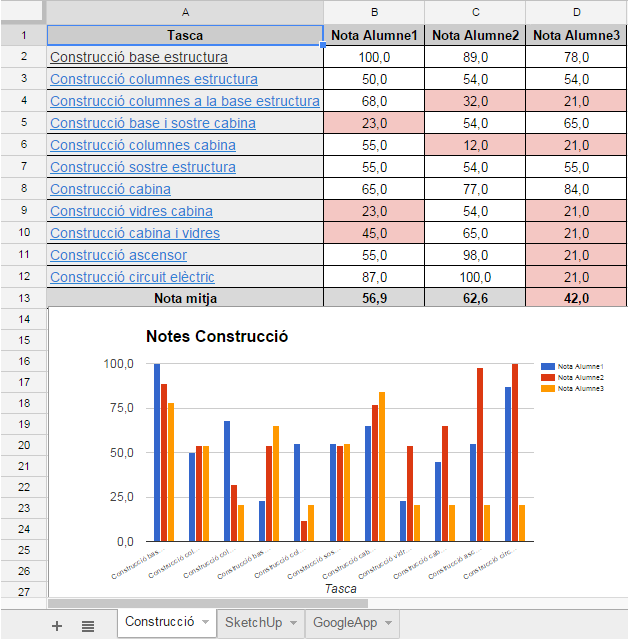The width and height of the screenshot is (628, 639).
Task: Open link Construcció sostre estructura
Action: [x=143, y=167]
